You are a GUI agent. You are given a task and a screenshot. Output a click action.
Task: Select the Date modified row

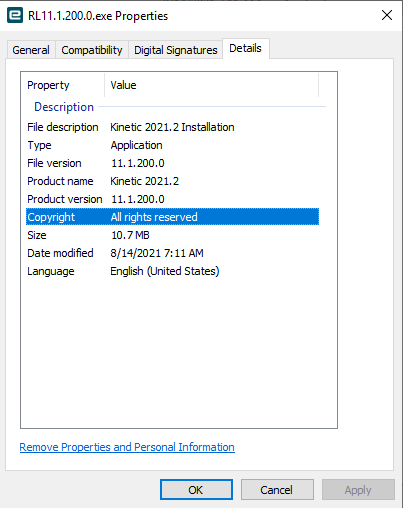coord(172,253)
